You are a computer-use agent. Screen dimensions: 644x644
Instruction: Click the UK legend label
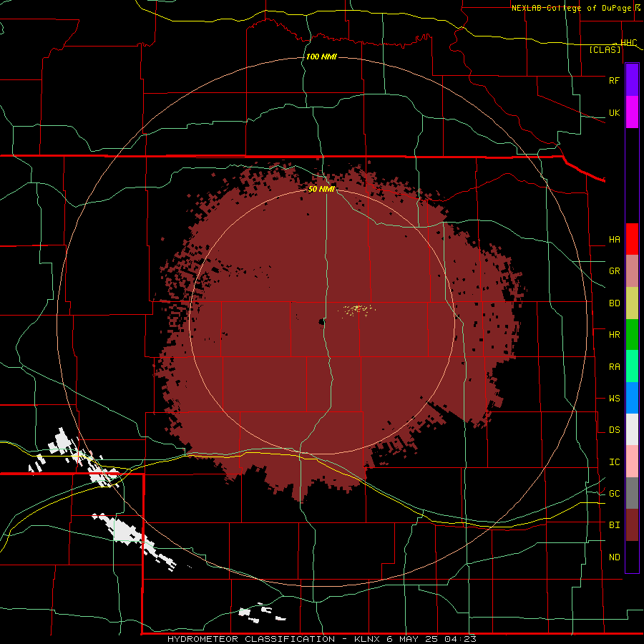(x=615, y=113)
